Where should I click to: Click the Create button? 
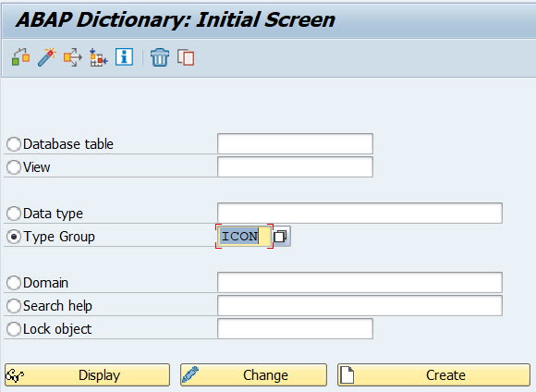click(x=434, y=375)
